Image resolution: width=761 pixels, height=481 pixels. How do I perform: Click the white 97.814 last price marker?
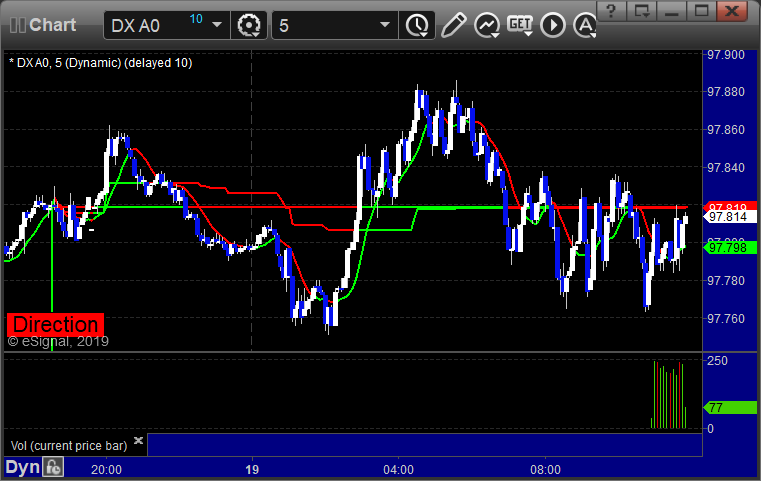tap(730, 217)
